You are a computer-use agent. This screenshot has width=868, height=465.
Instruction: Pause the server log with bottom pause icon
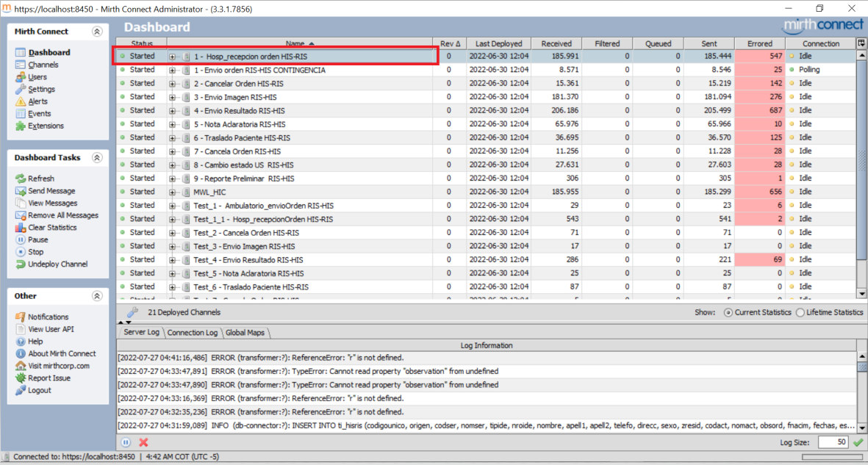pyautogui.click(x=126, y=442)
